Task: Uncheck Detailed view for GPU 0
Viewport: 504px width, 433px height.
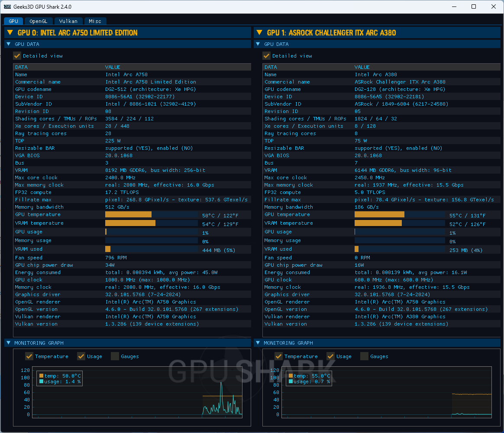Action: [17, 56]
